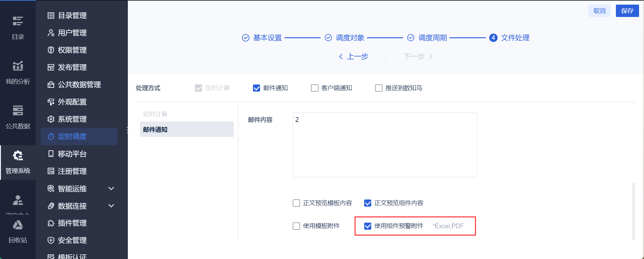Open 公共数据 database icon
644x259 pixels.
[x=18, y=110]
